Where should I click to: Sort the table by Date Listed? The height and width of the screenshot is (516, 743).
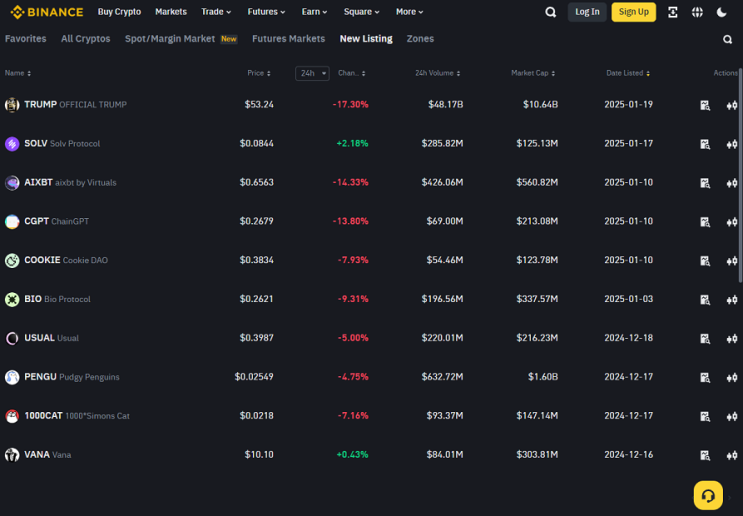[628, 73]
